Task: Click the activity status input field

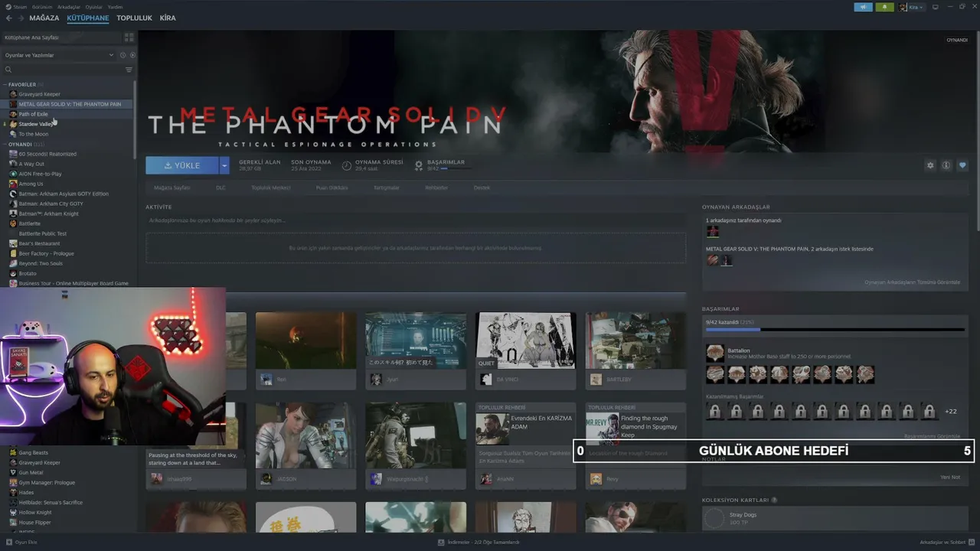Action: coord(416,220)
